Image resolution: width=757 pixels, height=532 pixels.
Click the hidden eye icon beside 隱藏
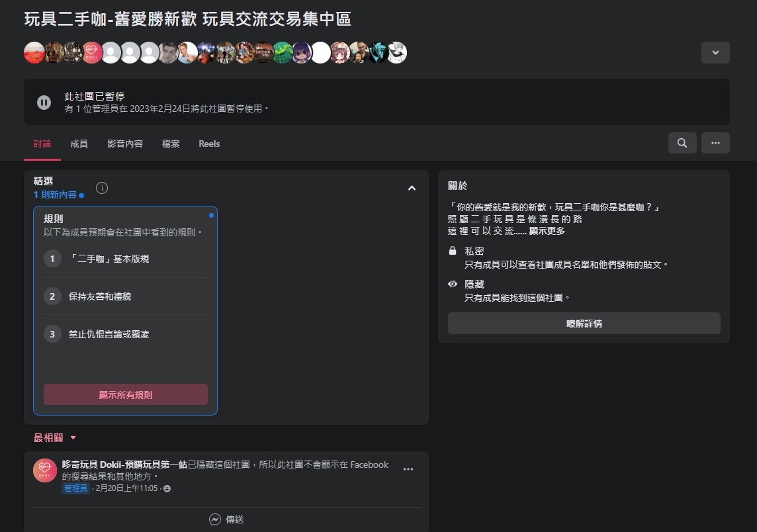(453, 284)
